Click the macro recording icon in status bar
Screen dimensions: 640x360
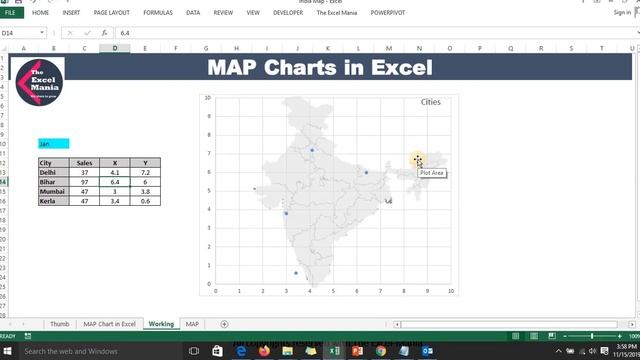click(x=28, y=336)
